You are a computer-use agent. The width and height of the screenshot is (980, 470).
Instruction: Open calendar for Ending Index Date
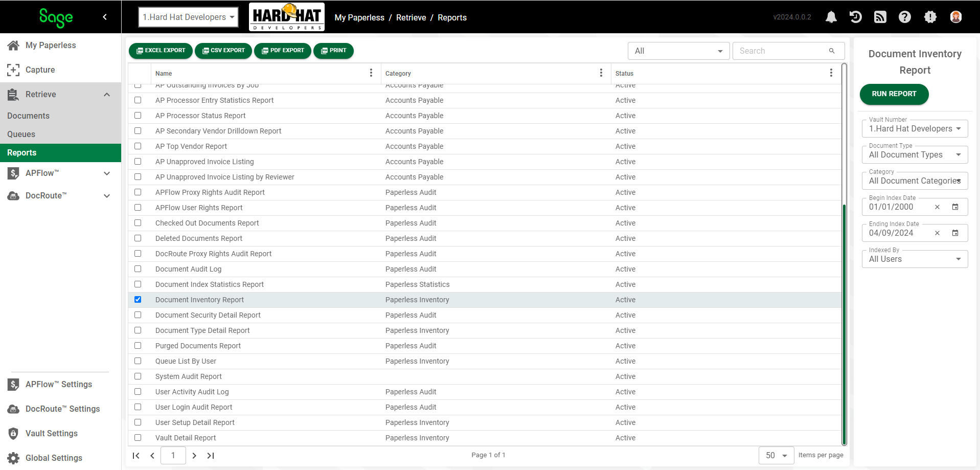pyautogui.click(x=955, y=233)
